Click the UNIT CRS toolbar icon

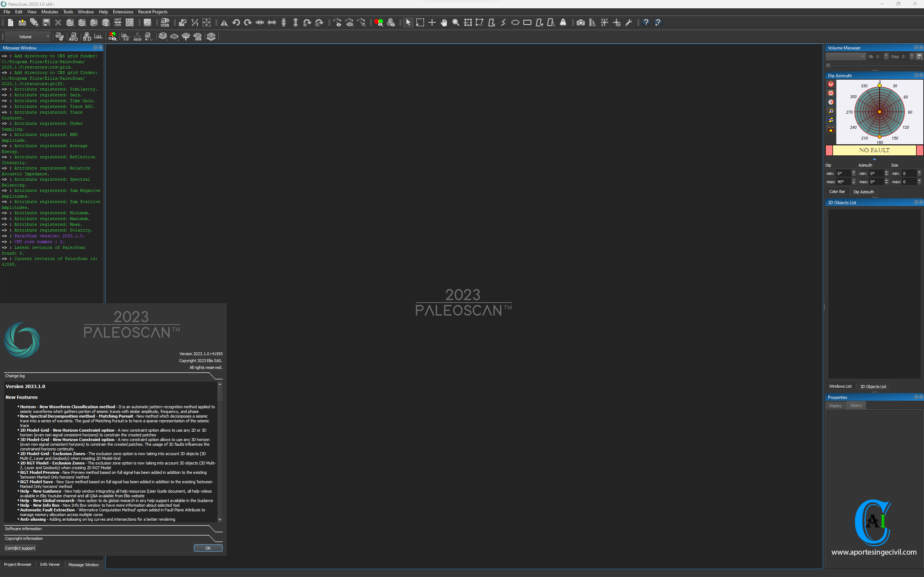point(118,23)
